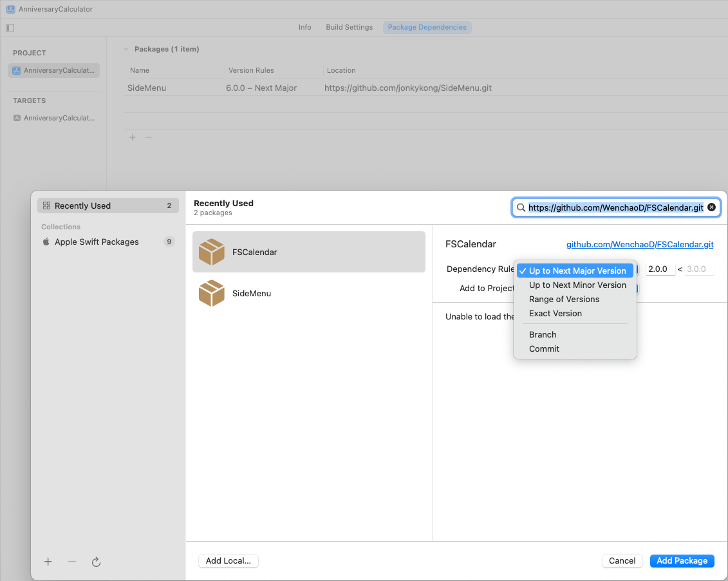
Task: Choose Exact Version option
Action: click(x=575, y=314)
